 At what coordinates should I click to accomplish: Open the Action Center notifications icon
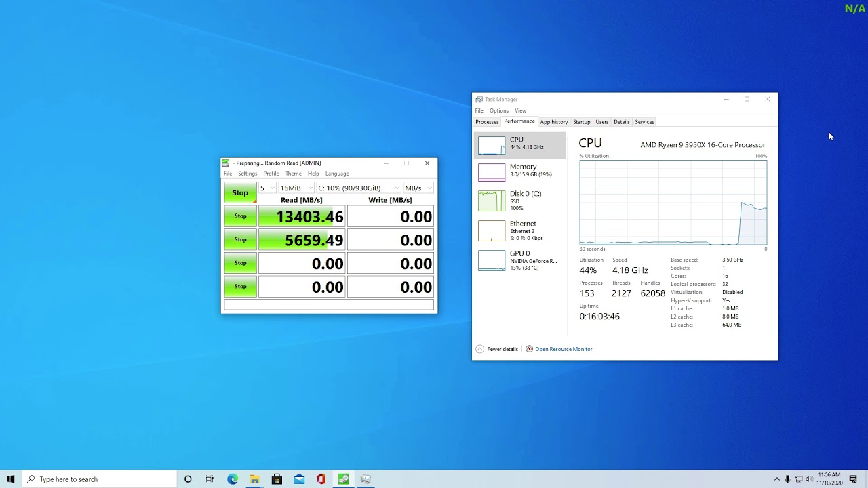tap(853, 479)
